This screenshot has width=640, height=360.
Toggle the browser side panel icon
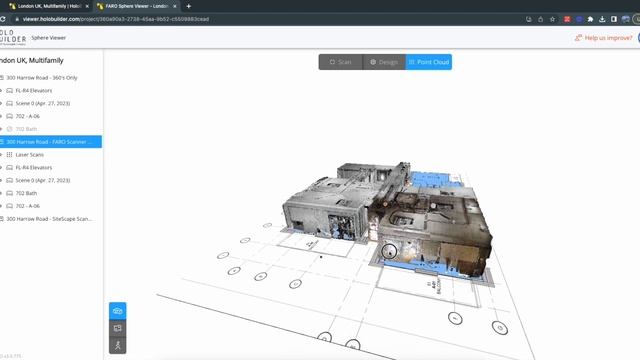tap(614, 19)
